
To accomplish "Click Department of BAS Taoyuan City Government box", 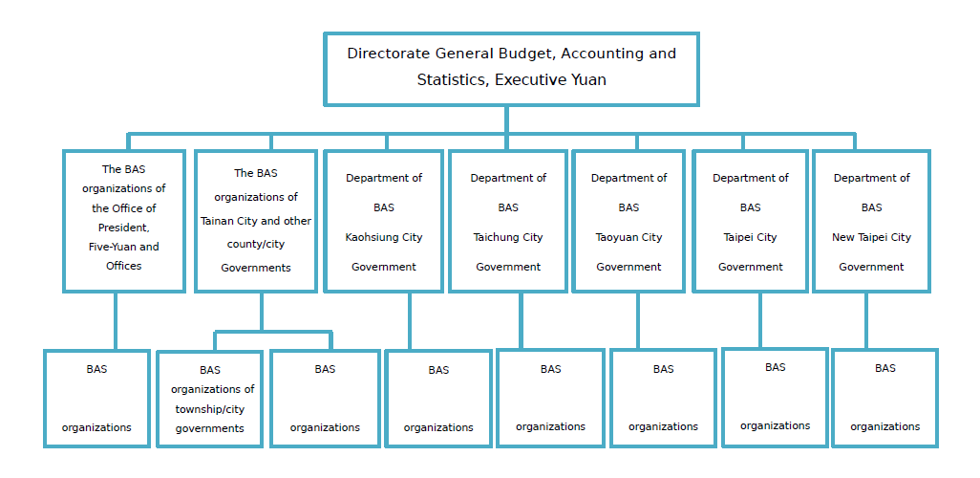I will point(628,221).
